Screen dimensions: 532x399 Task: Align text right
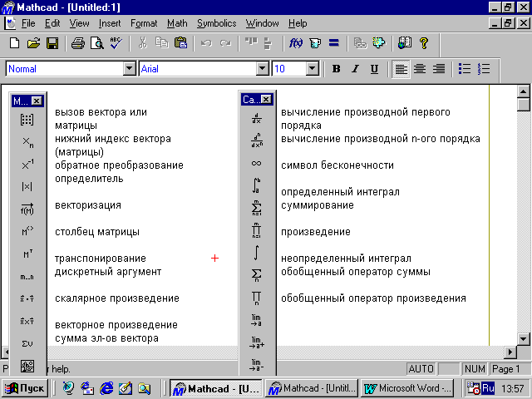tap(439, 69)
